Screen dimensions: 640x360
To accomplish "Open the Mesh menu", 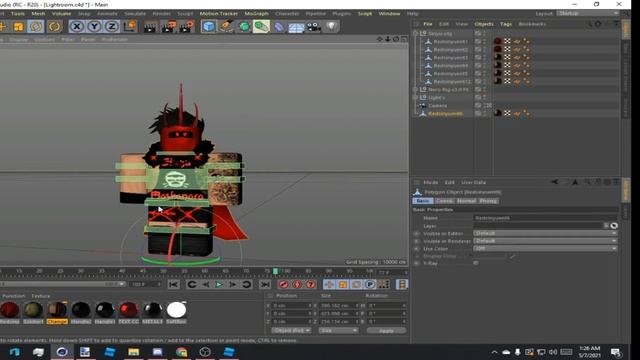I will pos(38,13).
